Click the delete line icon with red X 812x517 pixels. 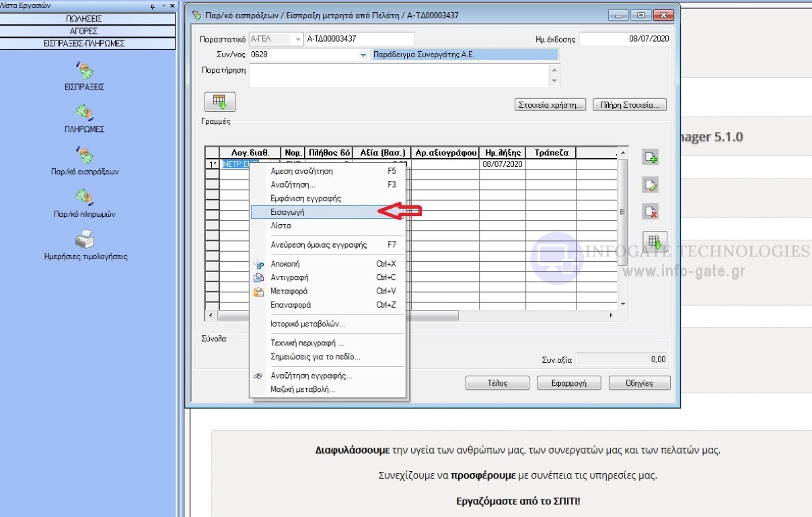(x=651, y=211)
